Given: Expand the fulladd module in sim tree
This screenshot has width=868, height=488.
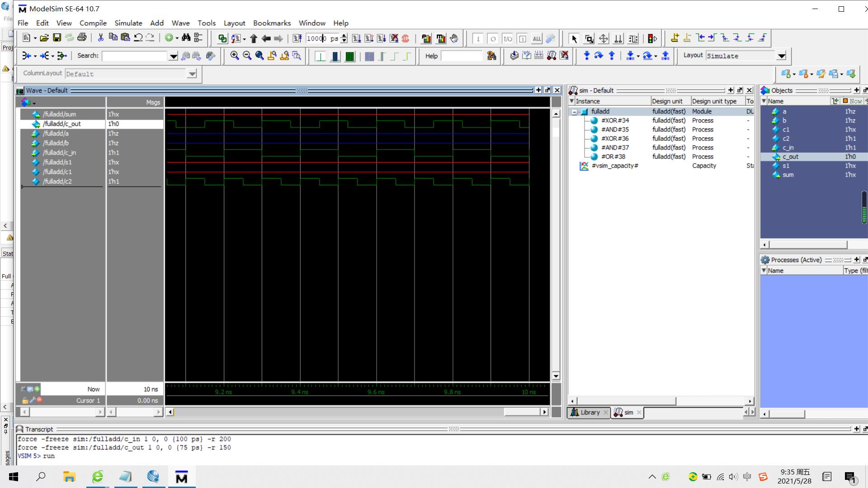Looking at the screenshot, I should click(576, 112).
